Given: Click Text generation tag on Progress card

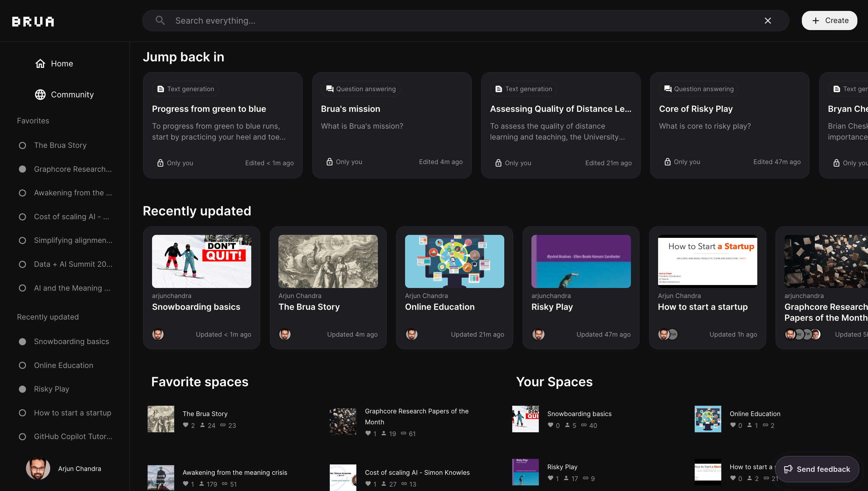Looking at the screenshot, I should pos(185,89).
